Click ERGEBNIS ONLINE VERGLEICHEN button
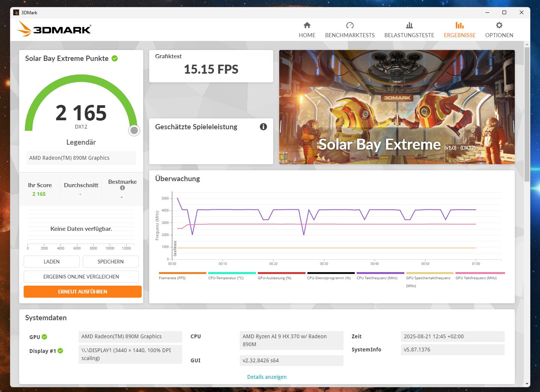The height and width of the screenshot is (392, 540). point(81,277)
